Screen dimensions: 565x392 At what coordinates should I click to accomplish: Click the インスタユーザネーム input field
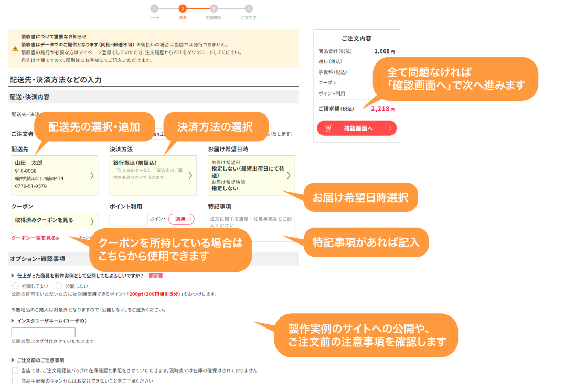[44, 332]
